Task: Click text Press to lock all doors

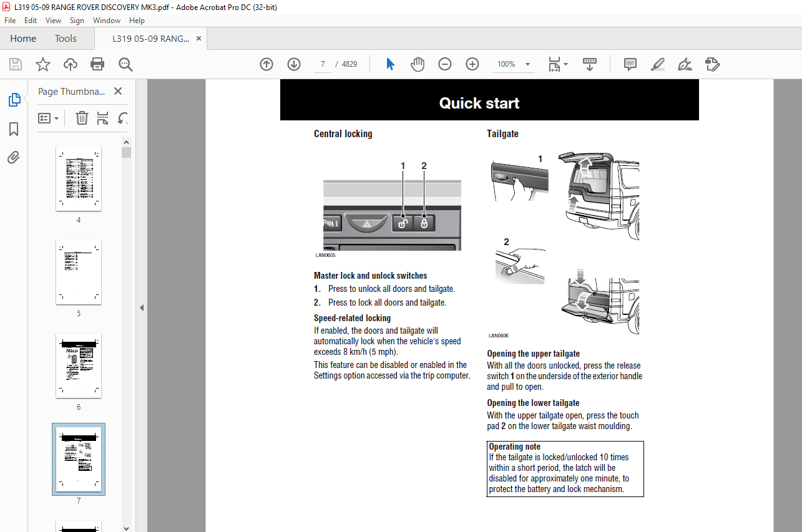Action: pos(388,302)
